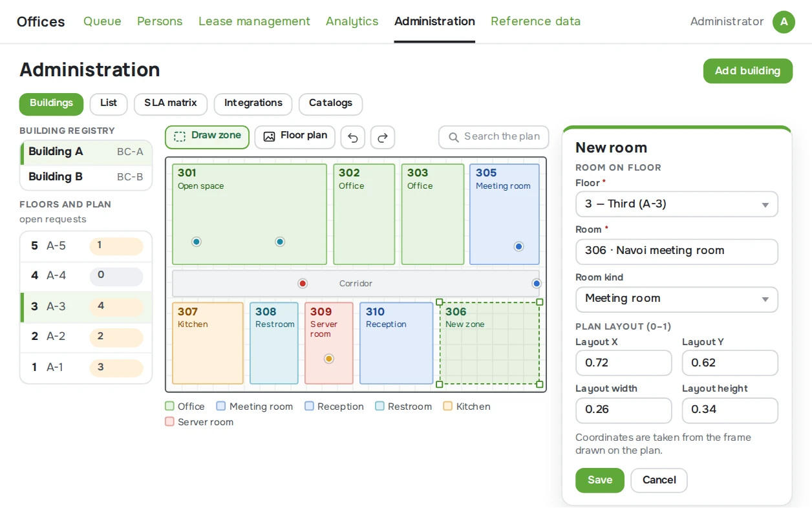812x508 pixels.
Task: Open the Persons tab
Action: click(x=160, y=21)
